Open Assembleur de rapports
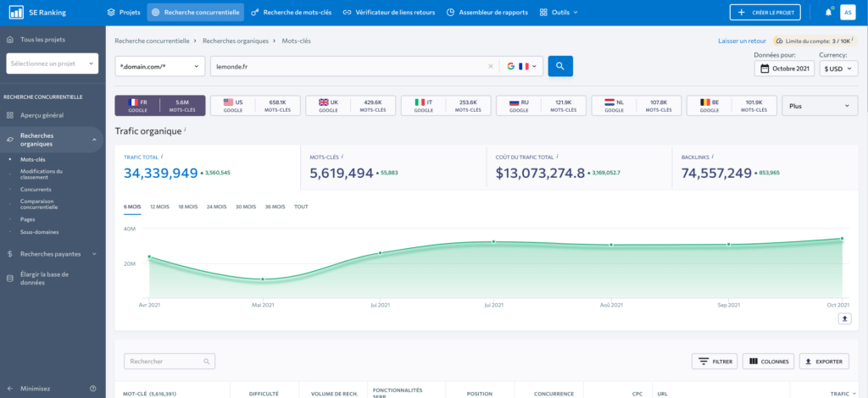Screen dimensions: 868x398 487,12
